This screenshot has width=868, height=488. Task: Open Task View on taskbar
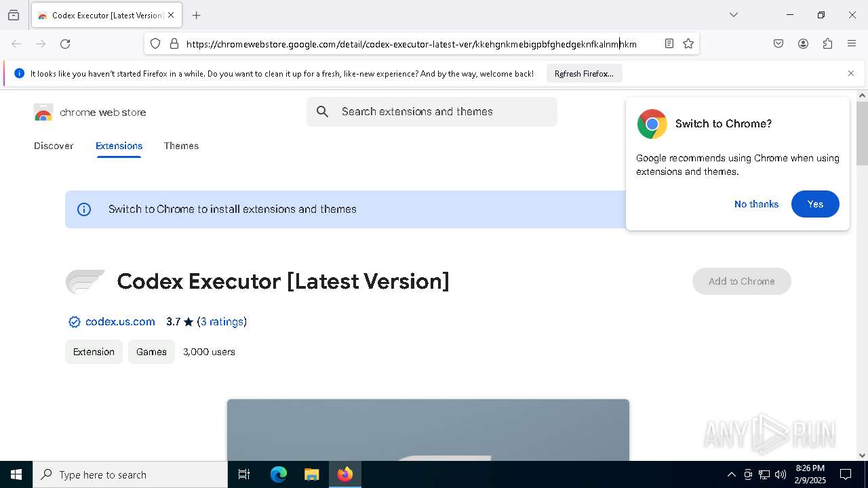tap(244, 474)
